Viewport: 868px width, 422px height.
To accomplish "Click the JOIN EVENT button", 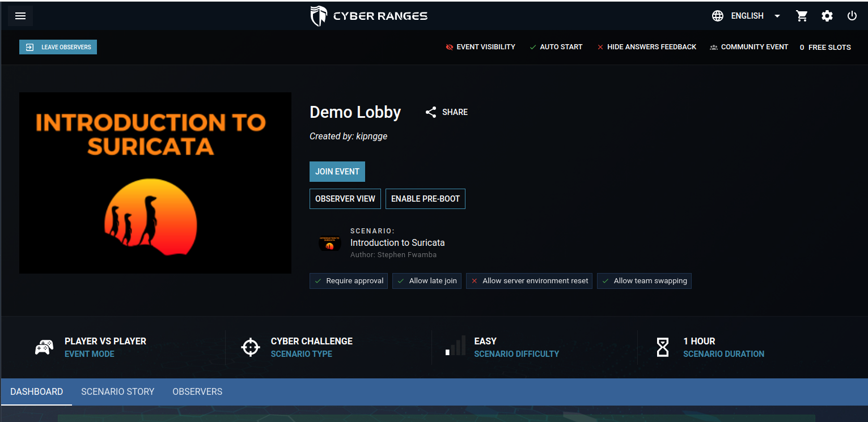I will 337,171.
